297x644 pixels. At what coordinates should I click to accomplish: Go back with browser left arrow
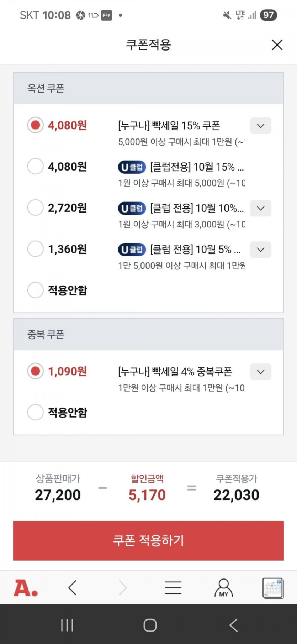tap(73, 588)
